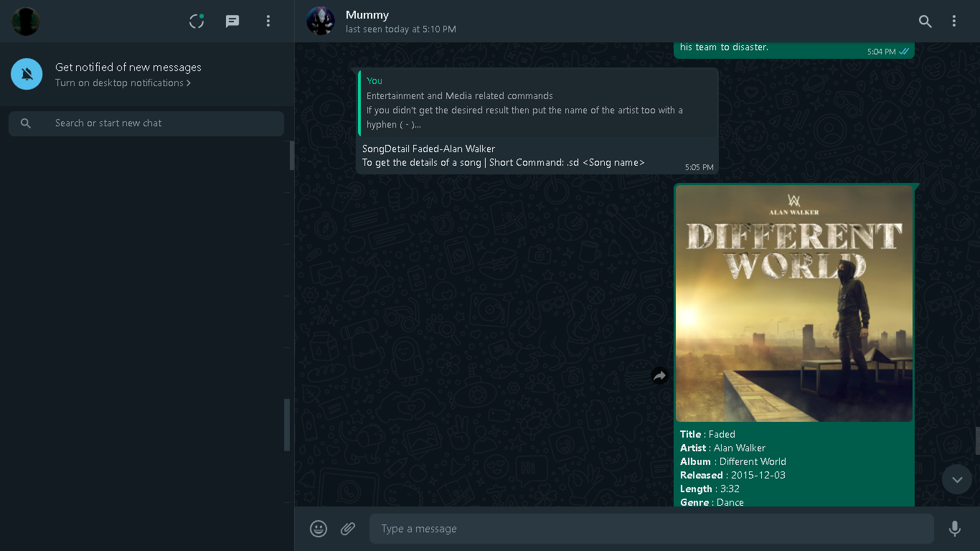Image resolution: width=980 pixels, height=551 pixels.
Task: Open the conversation three-dot menu
Action: (954, 22)
